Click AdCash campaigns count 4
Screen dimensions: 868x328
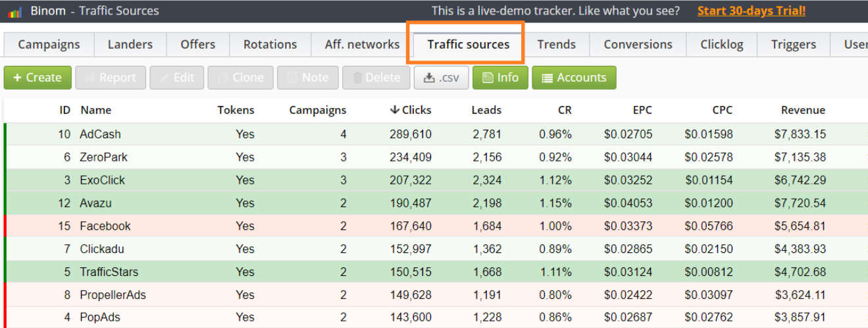343,134
